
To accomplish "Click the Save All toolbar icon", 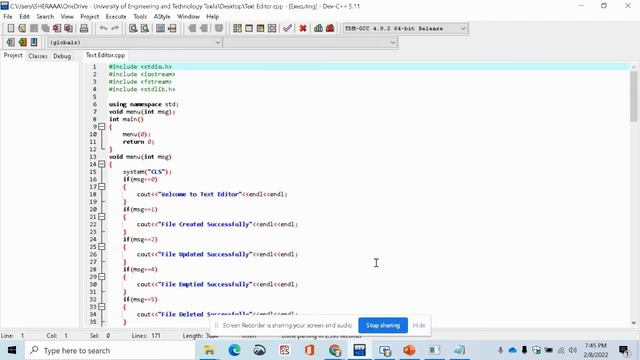I will pos(45,28).
